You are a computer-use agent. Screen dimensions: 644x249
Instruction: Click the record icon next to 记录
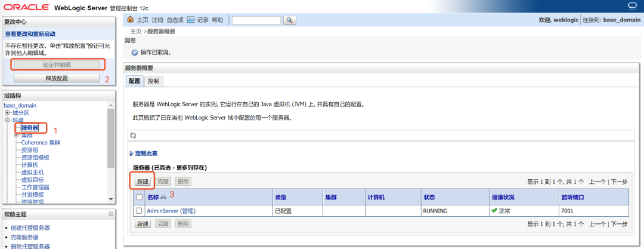[x=191, y=19]
